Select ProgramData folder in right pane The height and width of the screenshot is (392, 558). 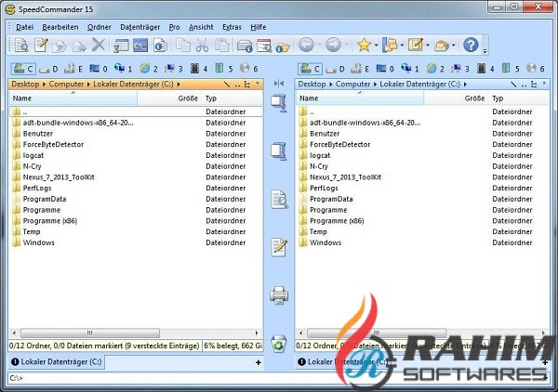(331, 199)
